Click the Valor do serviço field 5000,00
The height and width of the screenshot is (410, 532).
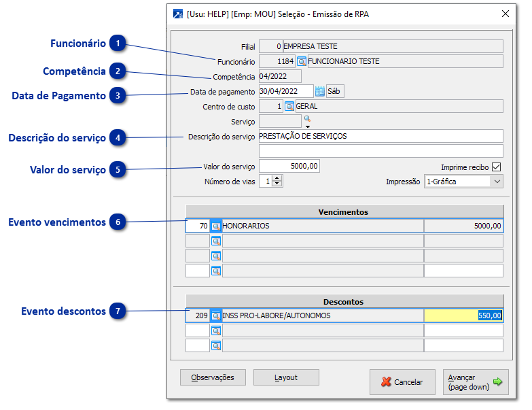pos(289,166)
